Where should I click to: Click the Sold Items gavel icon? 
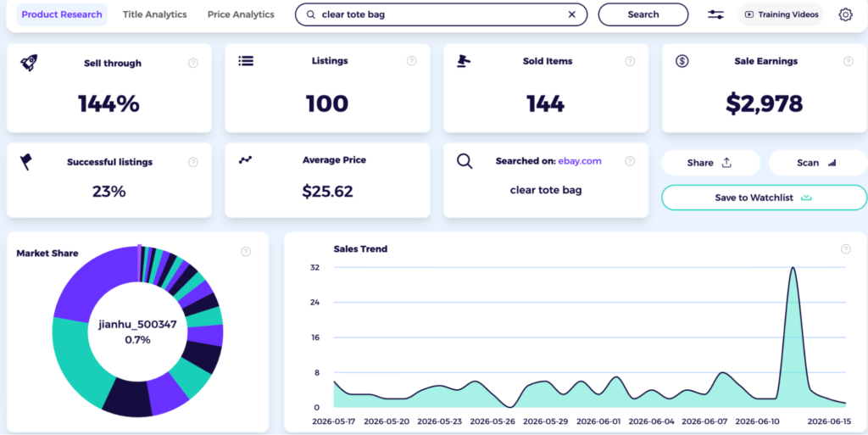point(464,61)
